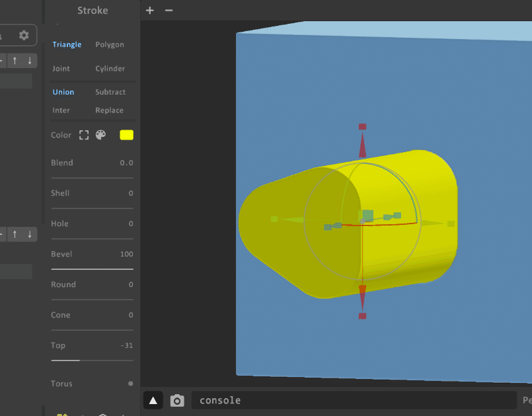The height and width of the screenshot is (416, 532).
Task: Open the gear settings icon
Action: (x=24, y=35)
